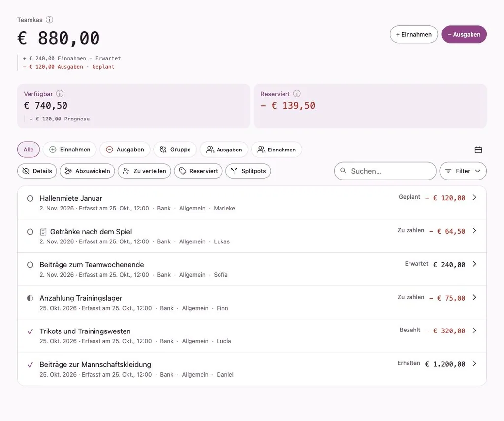504x421 pixels.
Task: Expand the Beiträge zur Mannschaftskleidung chevron
Action: 475,364
